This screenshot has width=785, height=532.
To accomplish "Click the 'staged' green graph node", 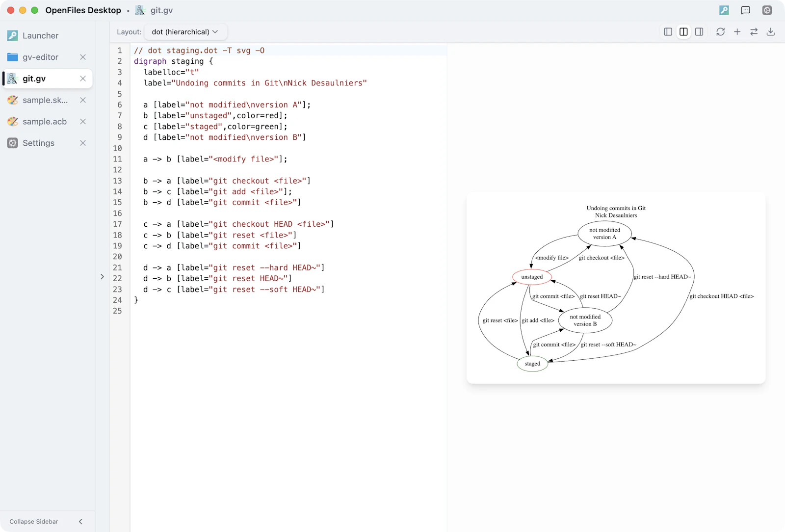I will tap(532, 364).
